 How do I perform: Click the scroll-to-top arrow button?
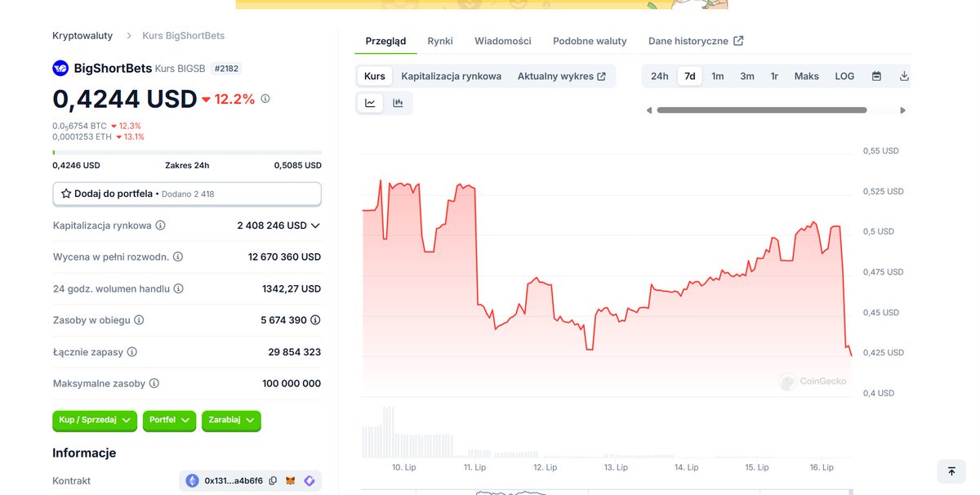951,471
